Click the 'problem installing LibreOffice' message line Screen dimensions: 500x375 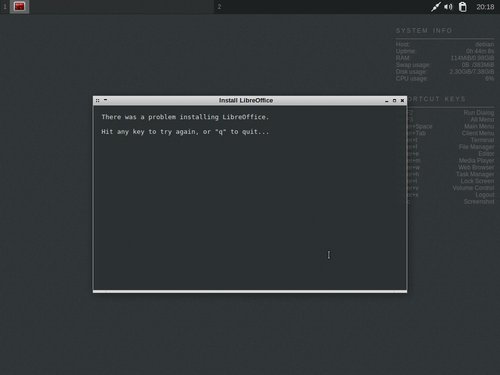tap(185, 117)
